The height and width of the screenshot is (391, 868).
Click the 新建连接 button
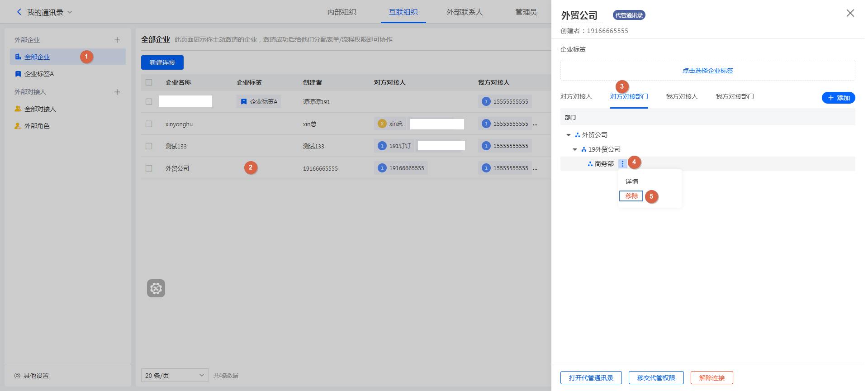(x=162, y=62)
